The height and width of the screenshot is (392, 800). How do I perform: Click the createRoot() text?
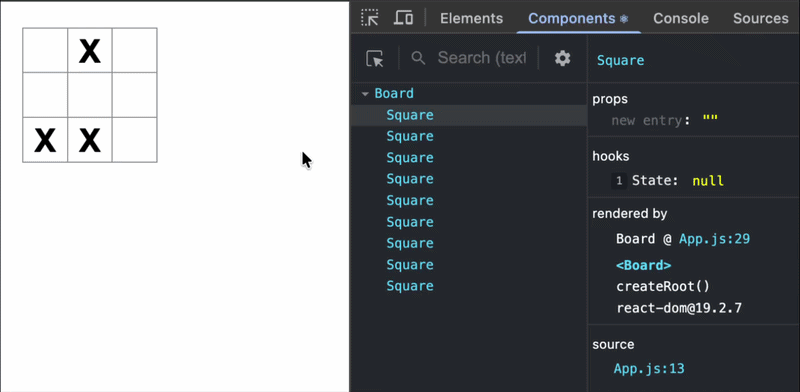tap(663, 286)
